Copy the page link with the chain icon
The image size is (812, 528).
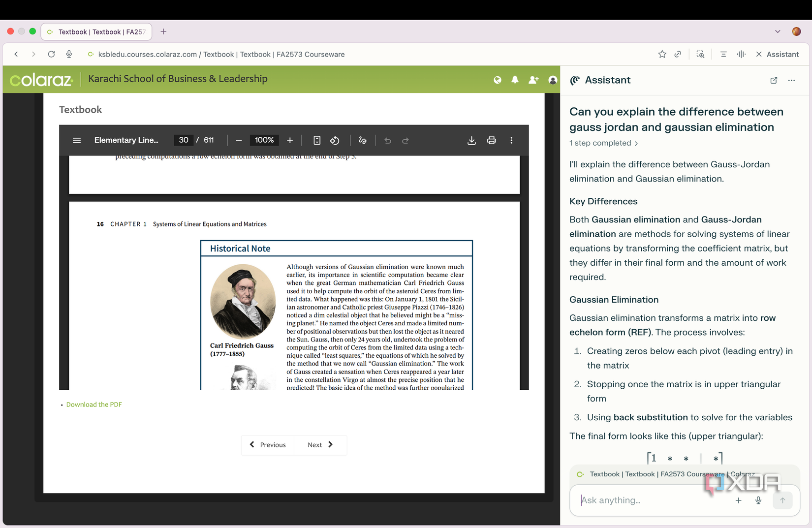coord(678,54)
